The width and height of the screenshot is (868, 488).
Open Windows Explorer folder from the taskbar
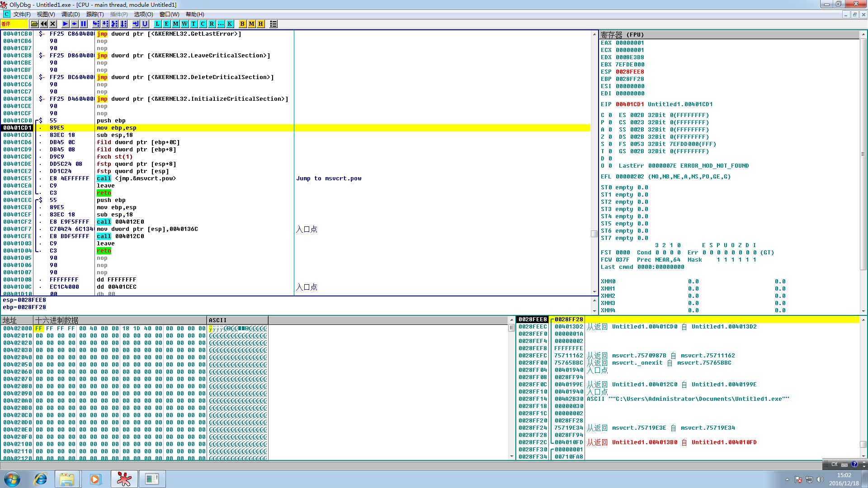(x=67, y=479)
